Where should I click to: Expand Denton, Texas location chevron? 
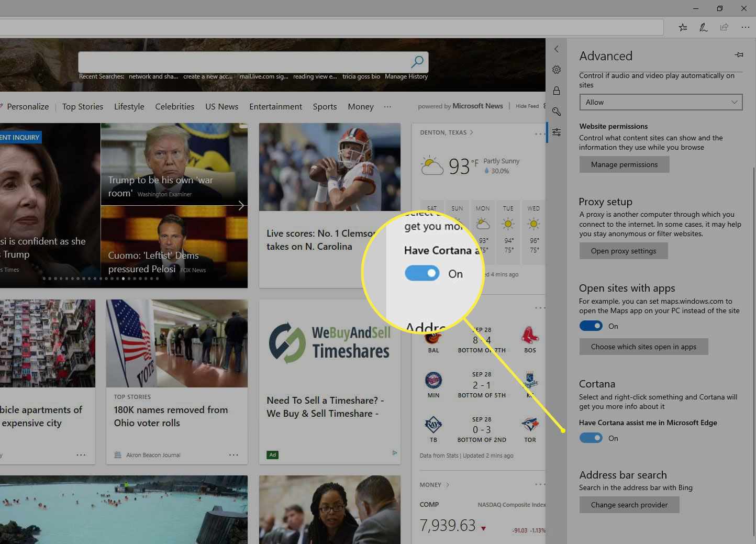pos(471,132)
